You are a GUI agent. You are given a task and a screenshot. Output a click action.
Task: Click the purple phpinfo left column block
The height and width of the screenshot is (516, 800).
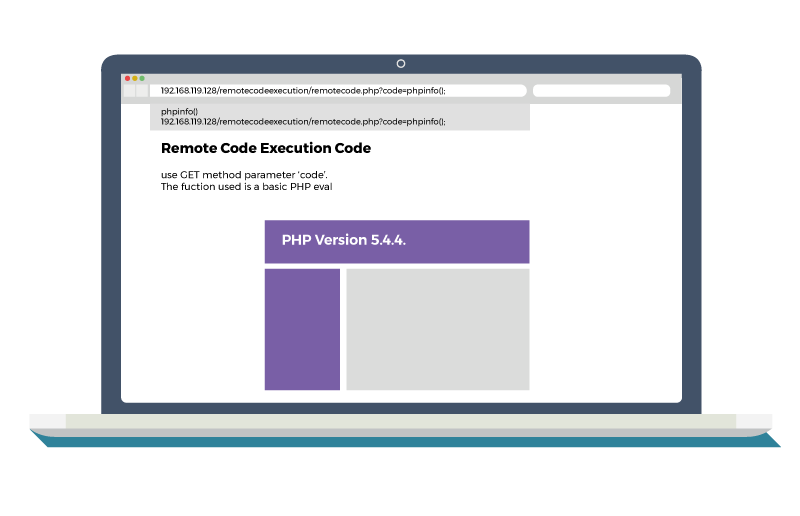302,330
